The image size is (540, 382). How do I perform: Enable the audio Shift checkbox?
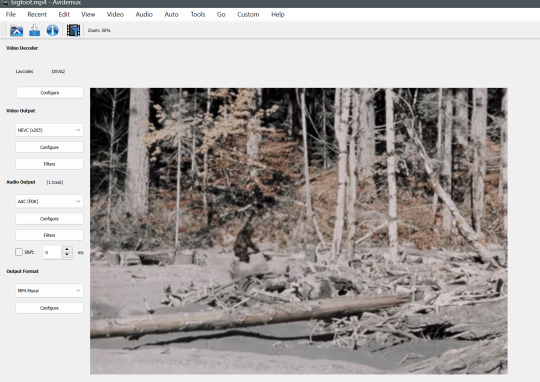click(19, 252)
